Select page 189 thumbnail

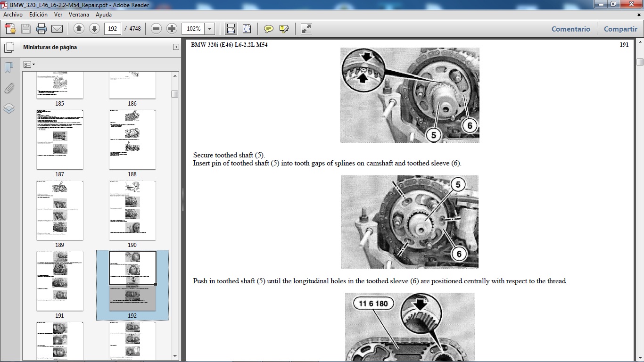pyautogui.click(x=60, y=211)
